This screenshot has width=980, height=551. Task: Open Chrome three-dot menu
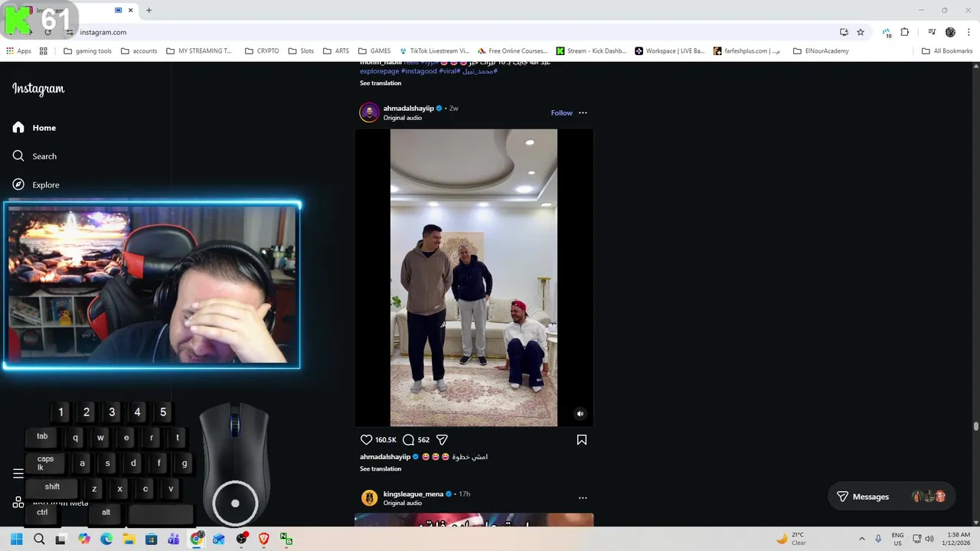(969, 32)
